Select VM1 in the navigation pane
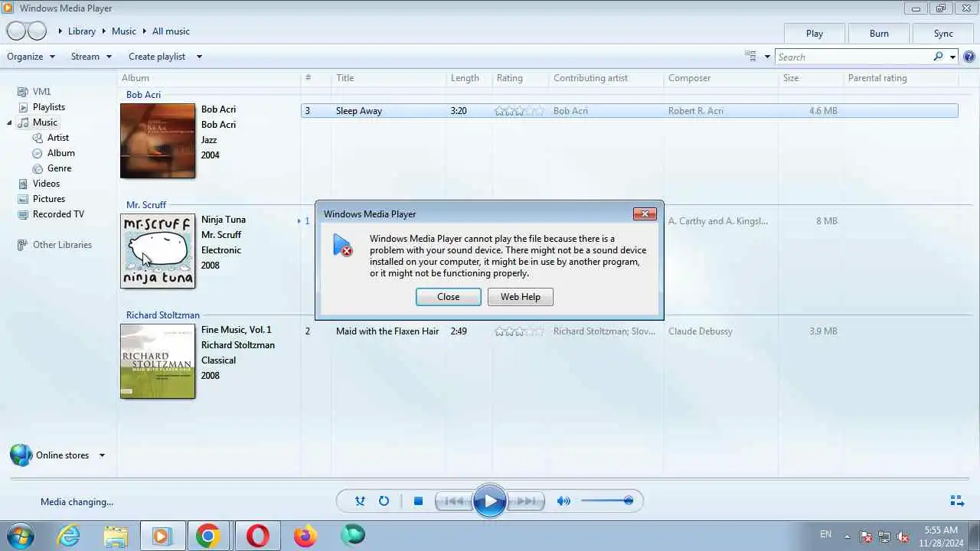 pos(41,92)
